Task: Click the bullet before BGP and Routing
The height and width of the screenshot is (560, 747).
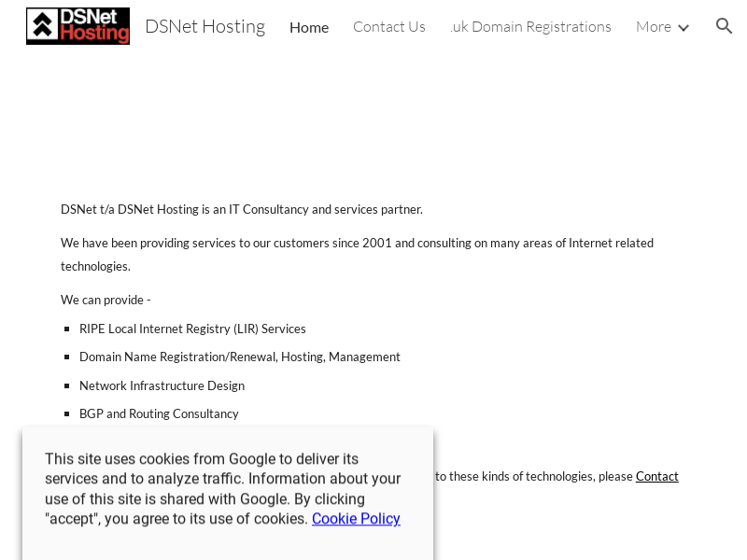Action: click(x=68, y=414)
